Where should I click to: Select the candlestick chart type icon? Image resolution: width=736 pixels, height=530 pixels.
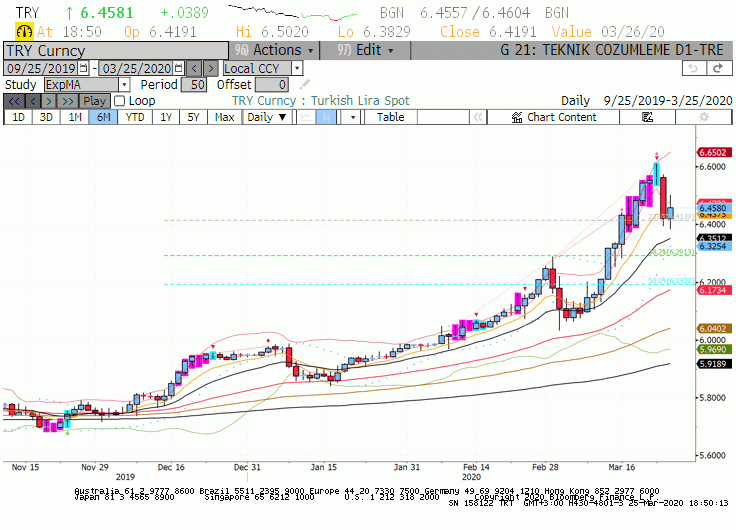coord(326,117)
